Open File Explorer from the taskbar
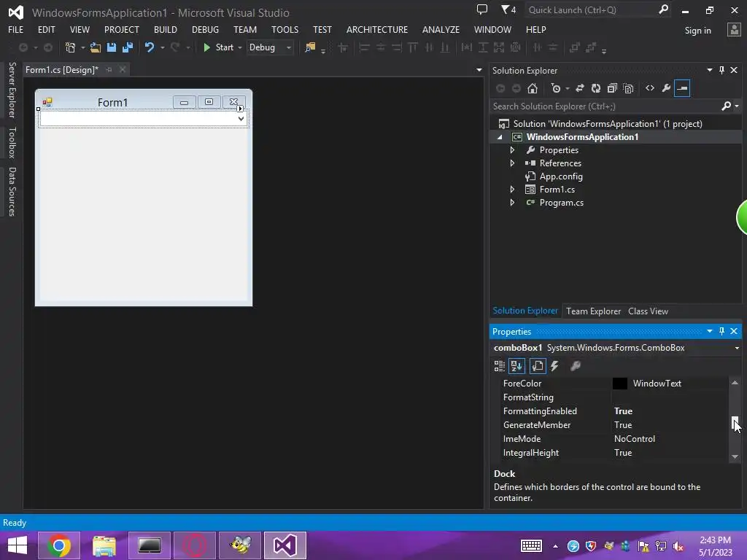Screen dimensions: 747x560 coord(104,545)
